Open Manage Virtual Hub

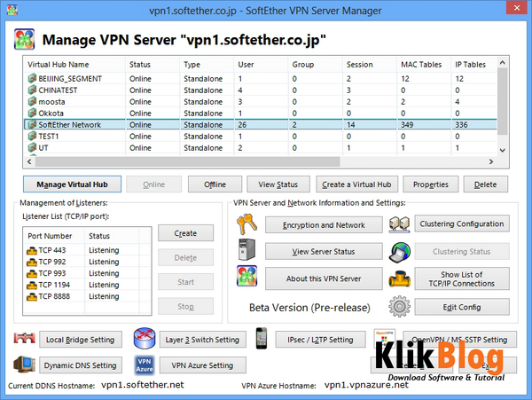click(x=73, y=184)
